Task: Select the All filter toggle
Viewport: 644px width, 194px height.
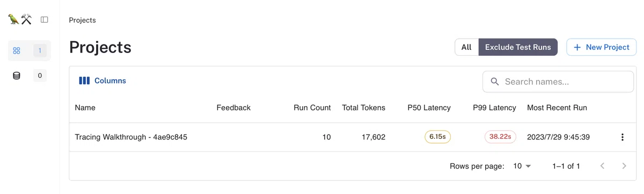Action: pyautogui.click(x=466, y=47)
